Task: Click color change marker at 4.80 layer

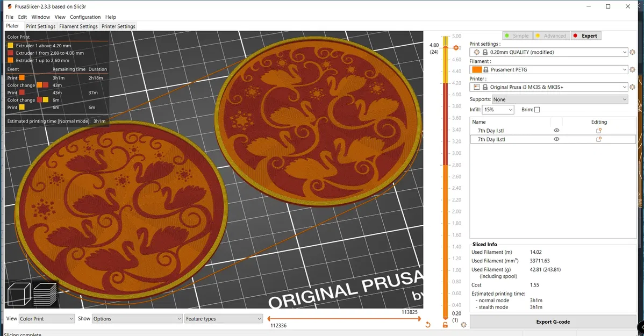Action: point(456,48)
